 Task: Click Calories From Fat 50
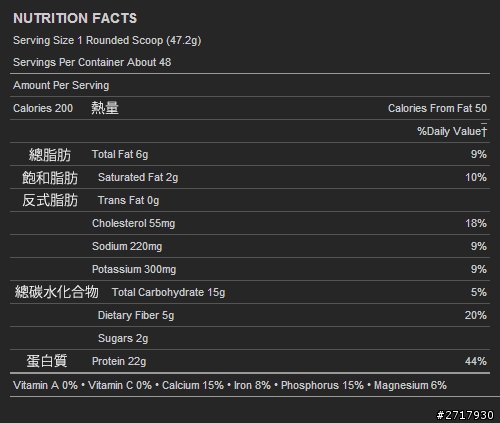[x=437, y=108]
